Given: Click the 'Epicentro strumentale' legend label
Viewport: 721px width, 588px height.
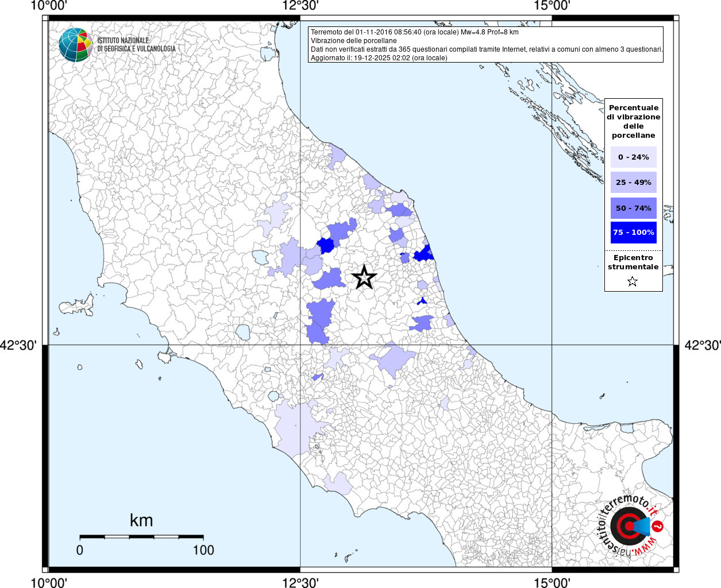Looking at the screenshot, I should point(633,262).
